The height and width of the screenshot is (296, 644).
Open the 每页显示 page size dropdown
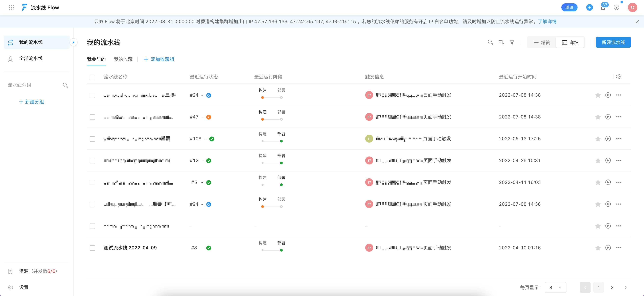pyautogui.click(x=556, y=287)
